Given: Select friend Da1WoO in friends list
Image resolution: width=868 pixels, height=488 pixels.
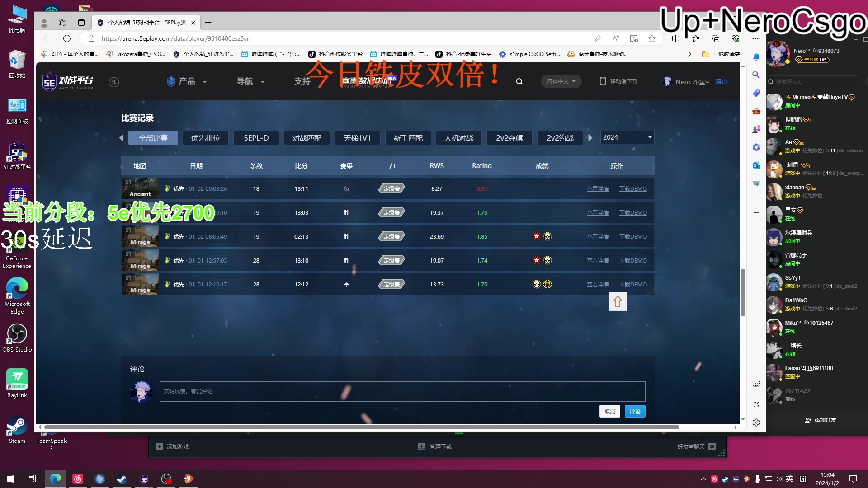Looking at the screenshot, I should pos(816,305).
